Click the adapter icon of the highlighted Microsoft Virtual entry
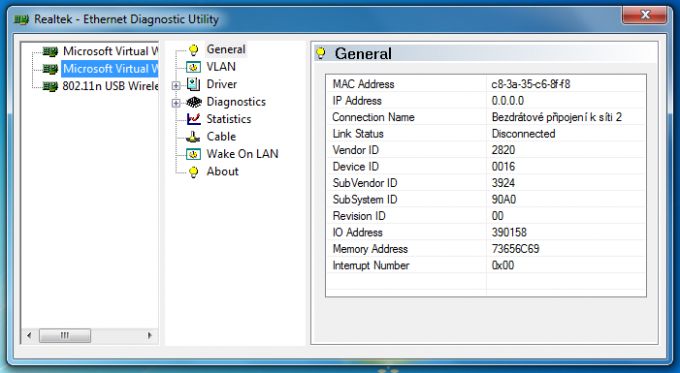Viewport: 680px width, 373px height. point(50,69)
